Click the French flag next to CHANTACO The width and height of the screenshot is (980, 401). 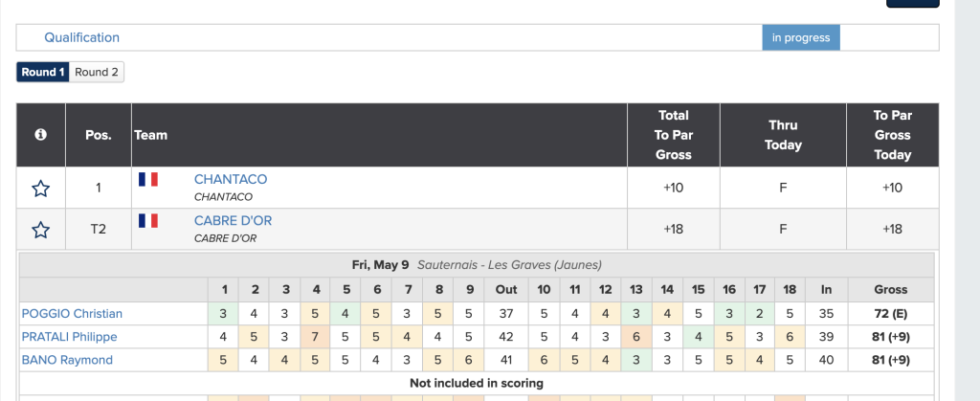(x=148, y=179)
